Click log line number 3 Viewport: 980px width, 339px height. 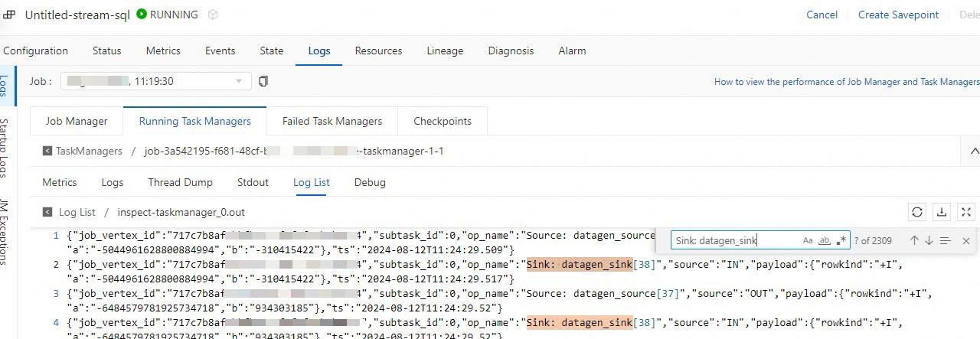tap(56, 294)
